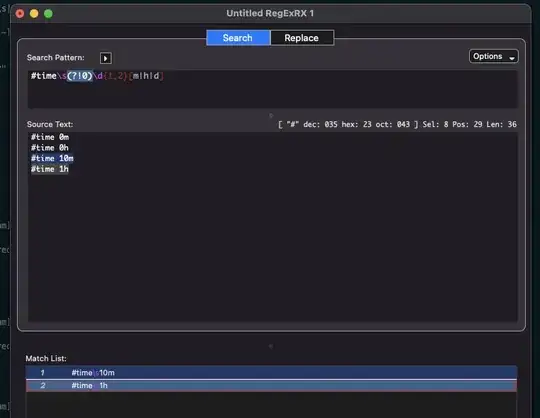
Task: Click the 'Source Text:' label
Action: pos(50,124)
